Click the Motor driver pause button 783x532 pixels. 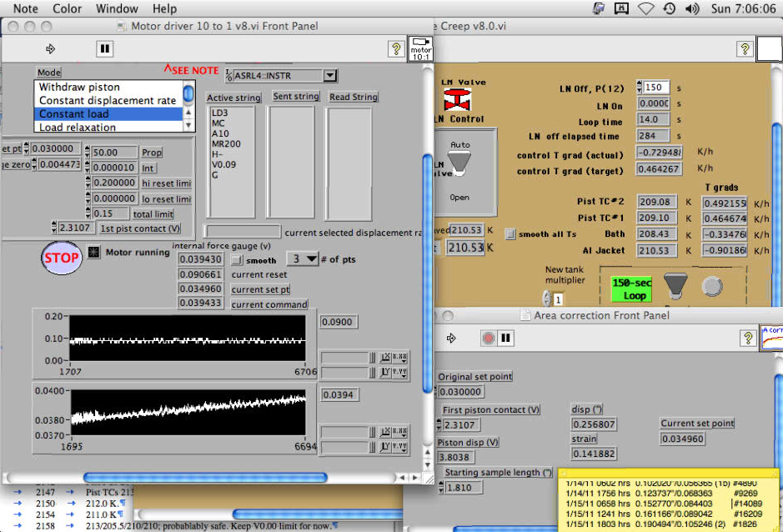point(104,49)
